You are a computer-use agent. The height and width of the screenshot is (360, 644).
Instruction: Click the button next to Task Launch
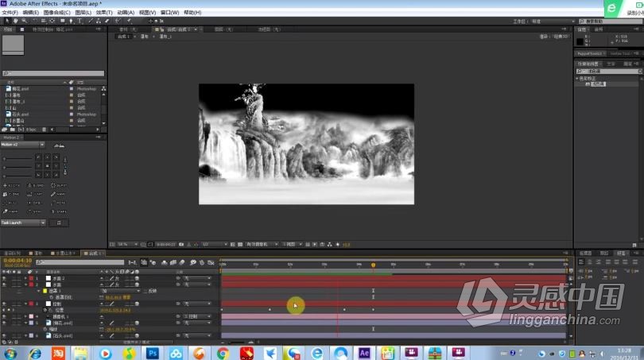pyautogui.click(x=59, y=223)
